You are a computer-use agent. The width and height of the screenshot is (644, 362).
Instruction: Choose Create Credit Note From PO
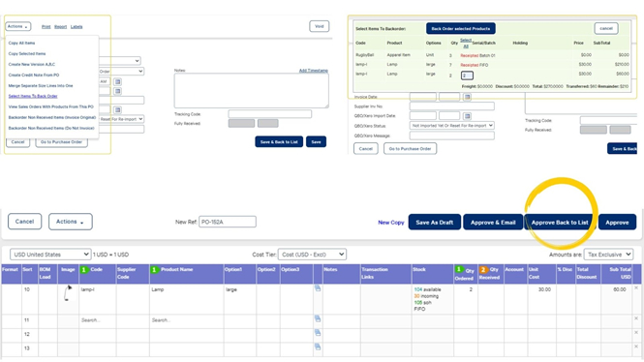coord(34,75)
